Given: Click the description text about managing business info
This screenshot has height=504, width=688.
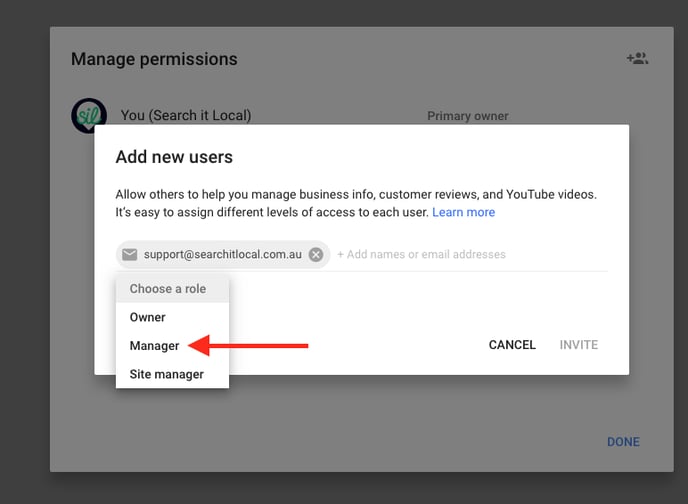Looking at the screenshot, I should point(355,194).
